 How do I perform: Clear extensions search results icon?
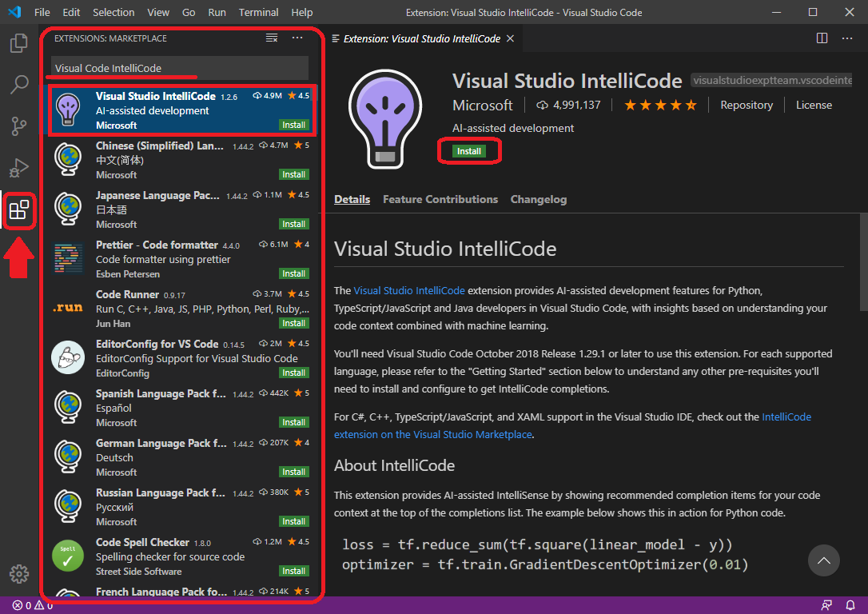(x=271, y=38)
